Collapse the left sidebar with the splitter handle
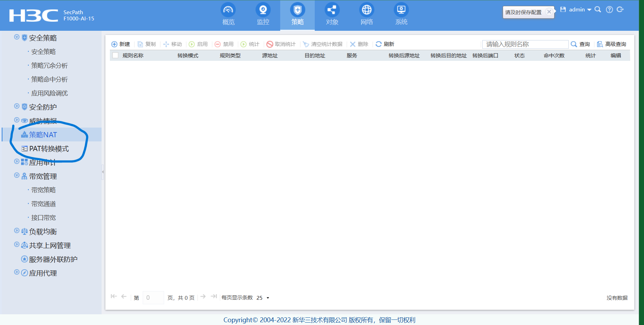 (103, 172)
